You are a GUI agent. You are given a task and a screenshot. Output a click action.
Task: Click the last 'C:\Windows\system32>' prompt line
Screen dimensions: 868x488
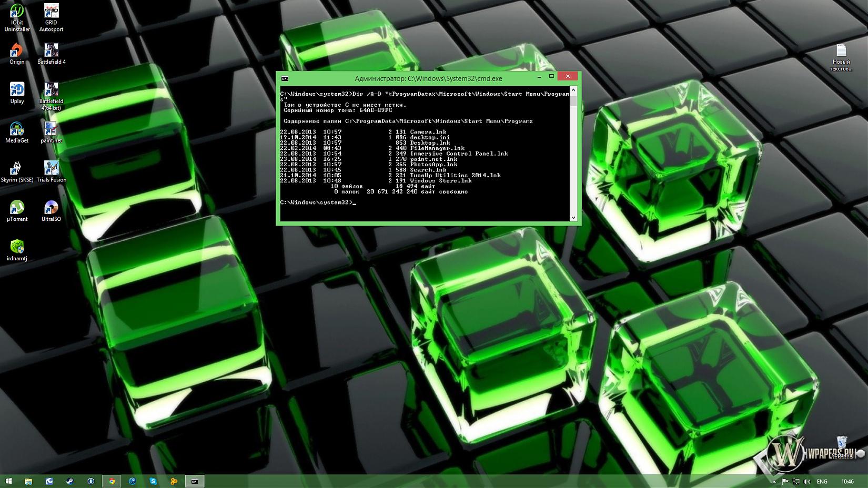[316, 202]
